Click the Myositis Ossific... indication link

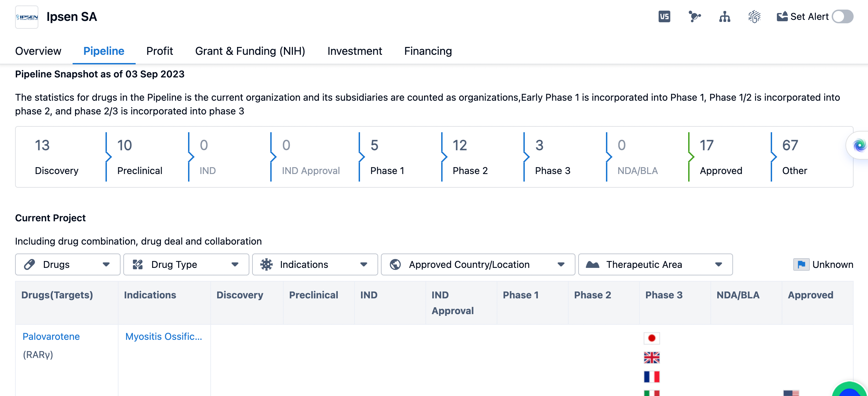click(x=164, y=336)
